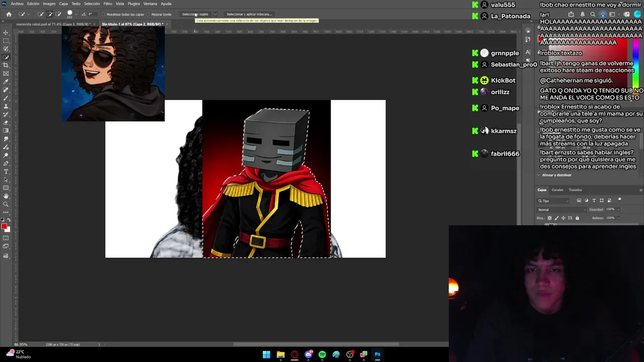Select the Frame tool

(6, 73)
